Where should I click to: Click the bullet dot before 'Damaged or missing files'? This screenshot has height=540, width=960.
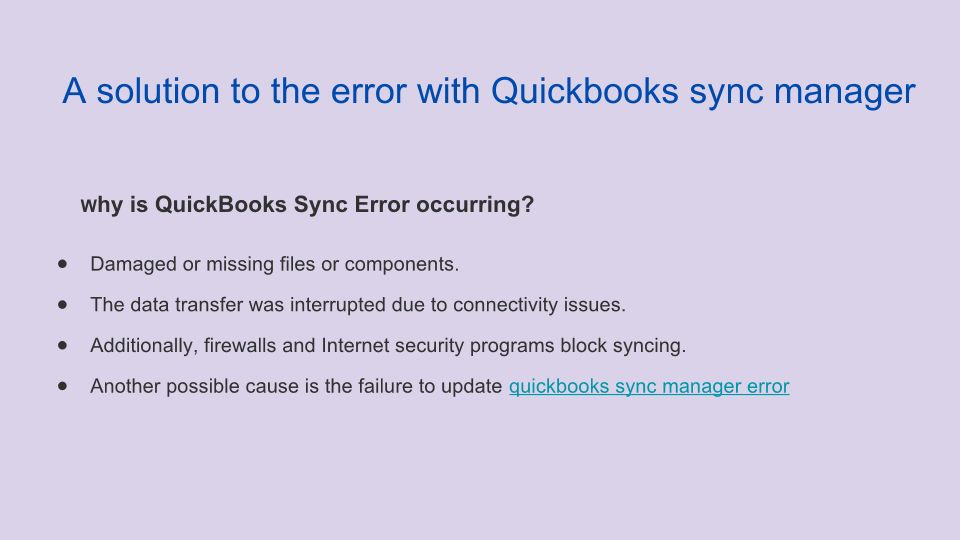pos(65,264)
